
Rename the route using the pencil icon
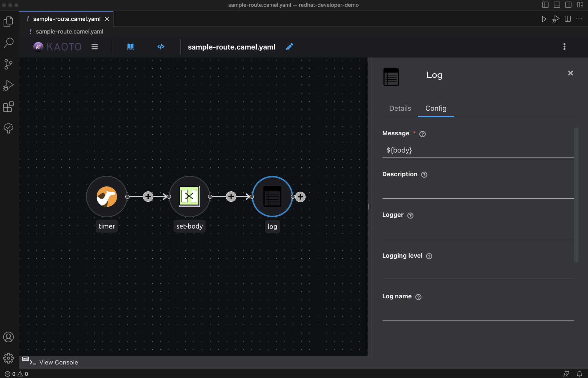(289, 46)
